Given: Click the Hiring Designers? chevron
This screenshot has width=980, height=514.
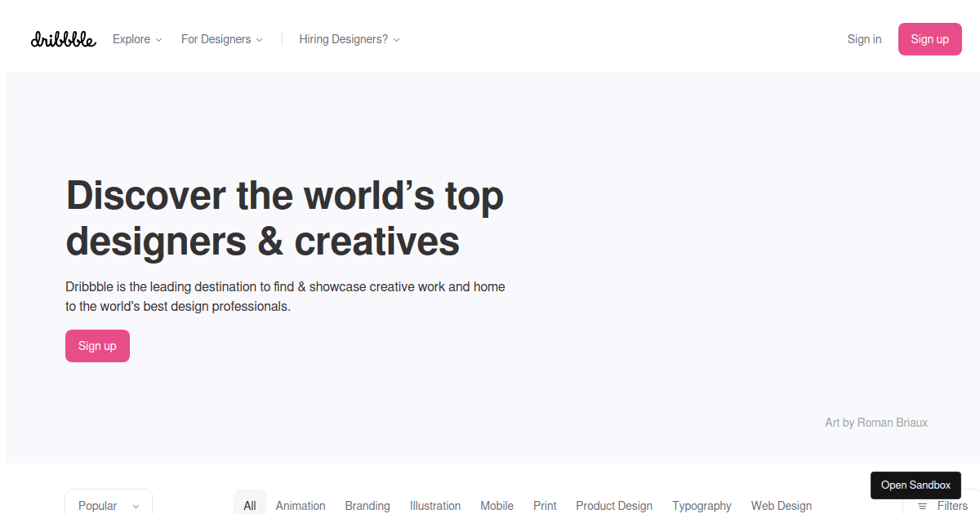Looking at the screenshot, I should 396,39.
